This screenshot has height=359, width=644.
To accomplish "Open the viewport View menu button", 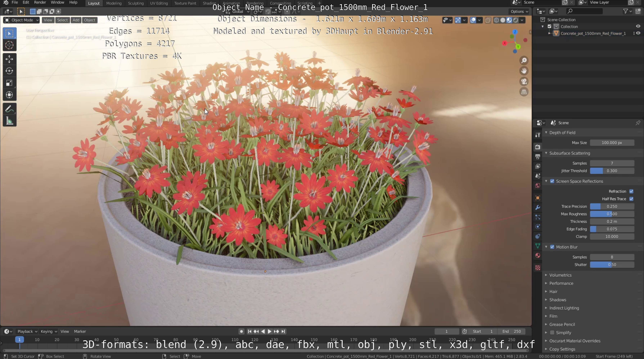I will pyautogui.click(x=48, y=20).
